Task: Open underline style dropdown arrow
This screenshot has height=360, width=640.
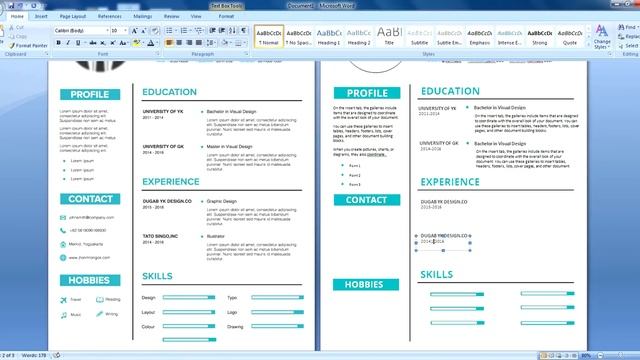Action: pyautogui.click(x=84, y=43)
